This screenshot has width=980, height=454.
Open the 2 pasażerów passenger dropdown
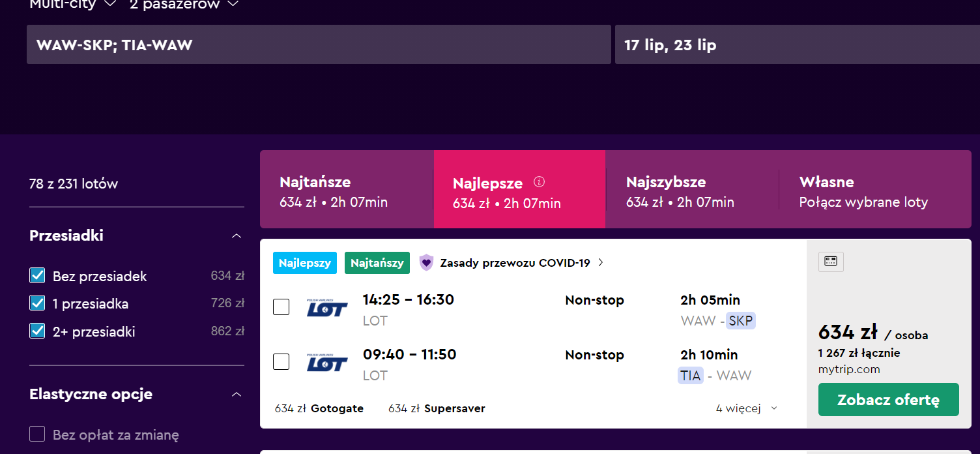click(184, 5)
